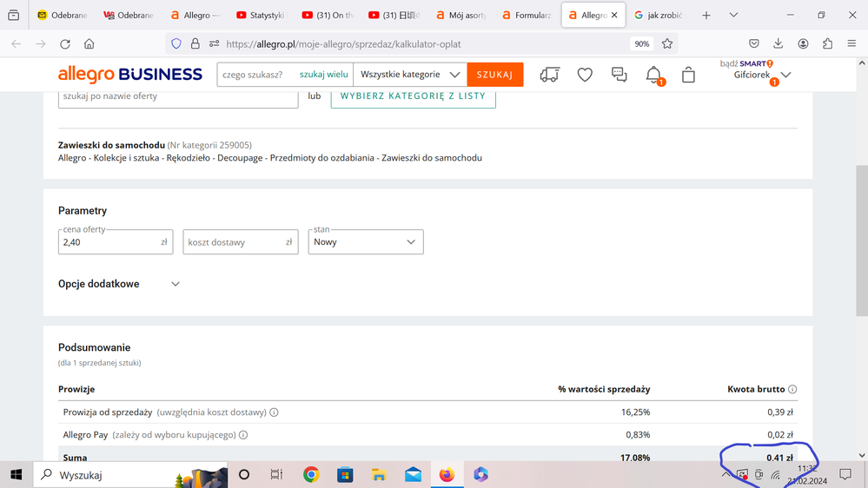Open Wszystkie kategorie dropdown

click(410, 75)
